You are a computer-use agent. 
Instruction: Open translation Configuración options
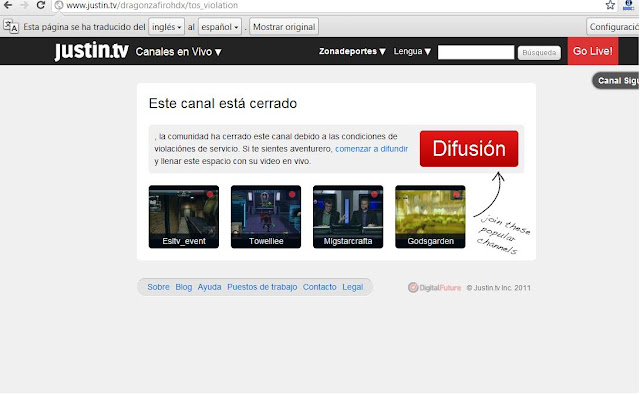tap(613, 27)
